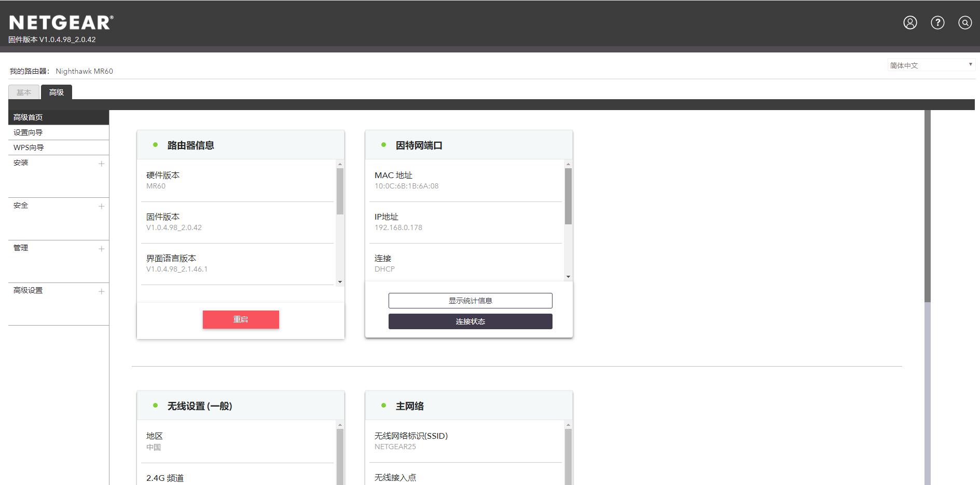Open WPS向导 in the sidebar
980x485 pixels.
click(x=29, y=147)
